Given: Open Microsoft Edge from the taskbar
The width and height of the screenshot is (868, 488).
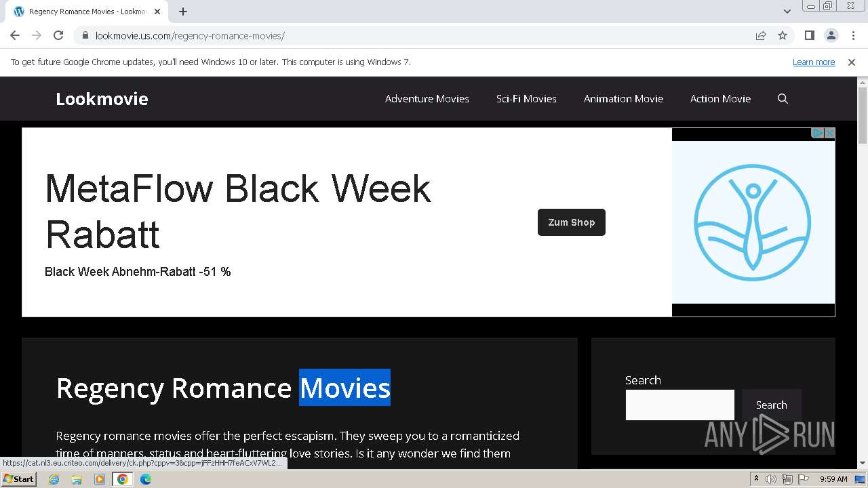Looking at the screenshot, I should (146, 479).
